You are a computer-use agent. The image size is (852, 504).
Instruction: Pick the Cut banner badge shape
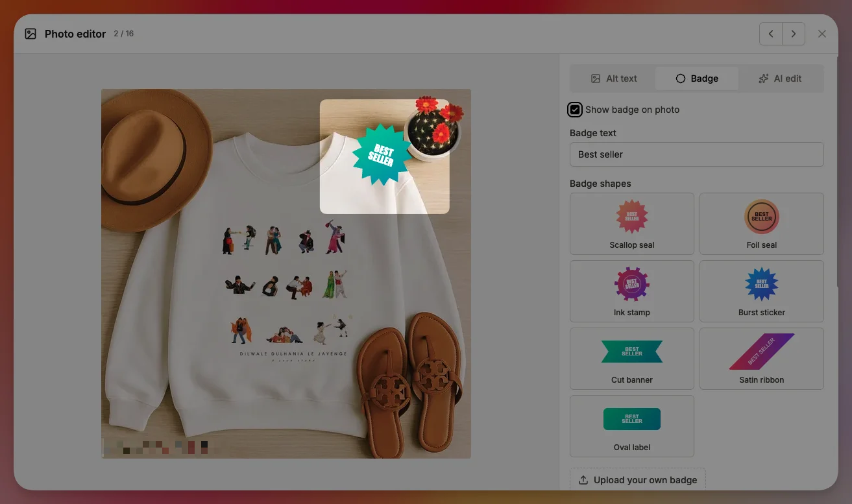[632, 359]
